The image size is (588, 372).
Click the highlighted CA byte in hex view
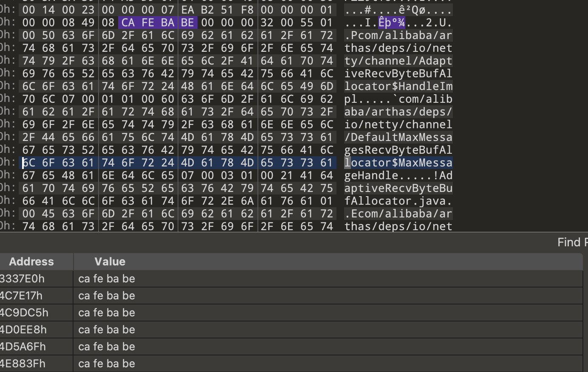128,23
